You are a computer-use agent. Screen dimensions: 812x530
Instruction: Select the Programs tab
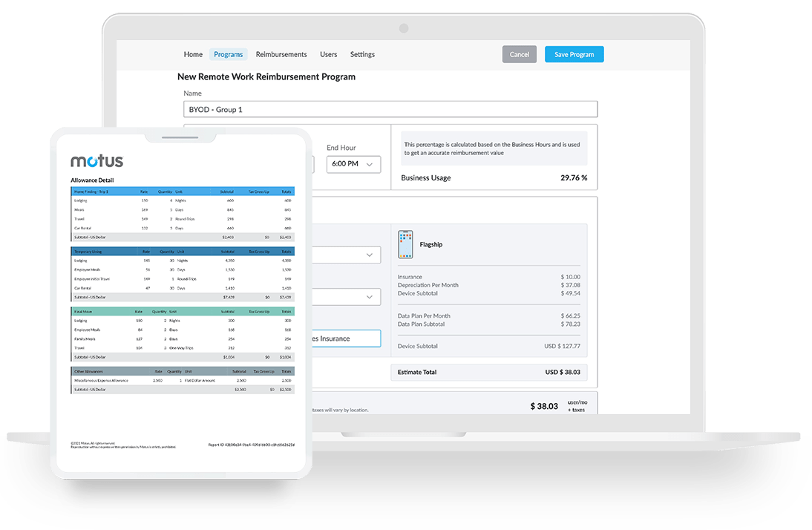[x=229, y=54]
